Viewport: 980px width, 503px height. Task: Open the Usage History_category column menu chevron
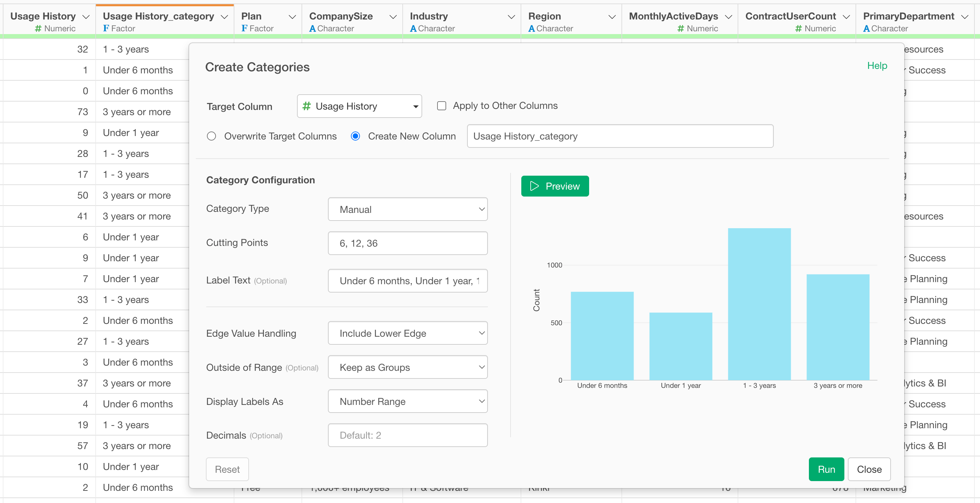pos(224,17)
